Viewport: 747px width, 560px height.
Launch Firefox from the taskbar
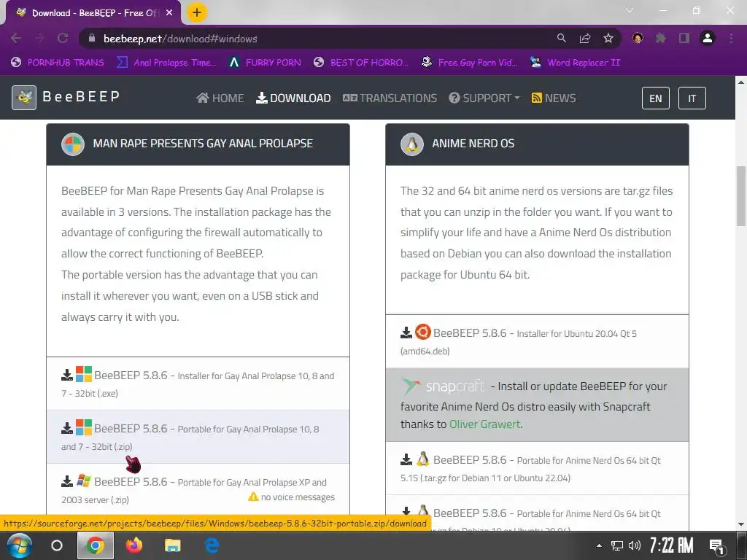click(x=134, y=545)
